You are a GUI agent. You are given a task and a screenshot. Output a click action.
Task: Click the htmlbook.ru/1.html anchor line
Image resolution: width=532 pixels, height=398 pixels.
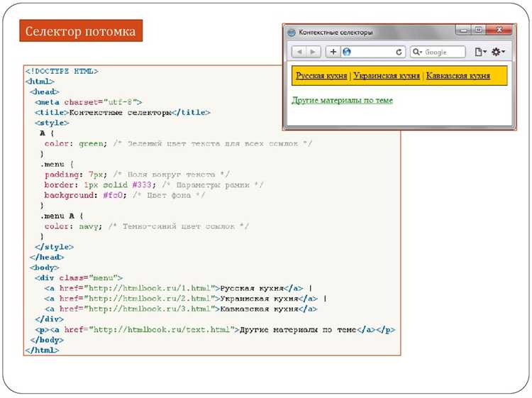click(x=178, y=289)
